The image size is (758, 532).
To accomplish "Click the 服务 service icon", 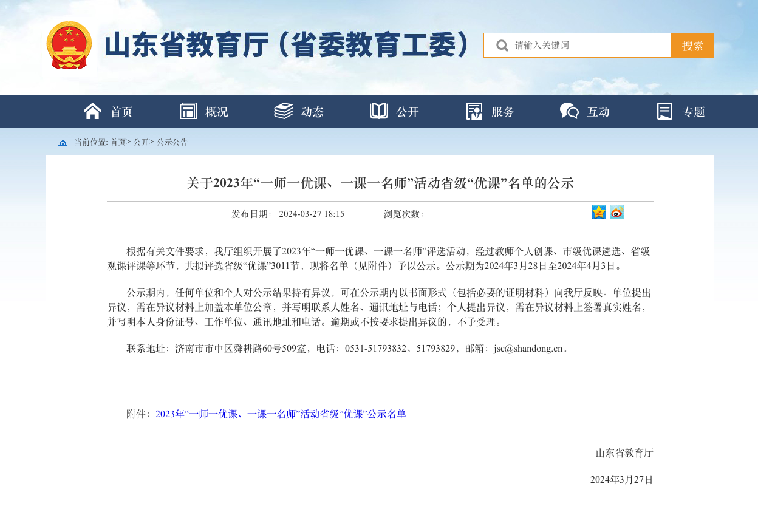I will click(x=474, y=111).
